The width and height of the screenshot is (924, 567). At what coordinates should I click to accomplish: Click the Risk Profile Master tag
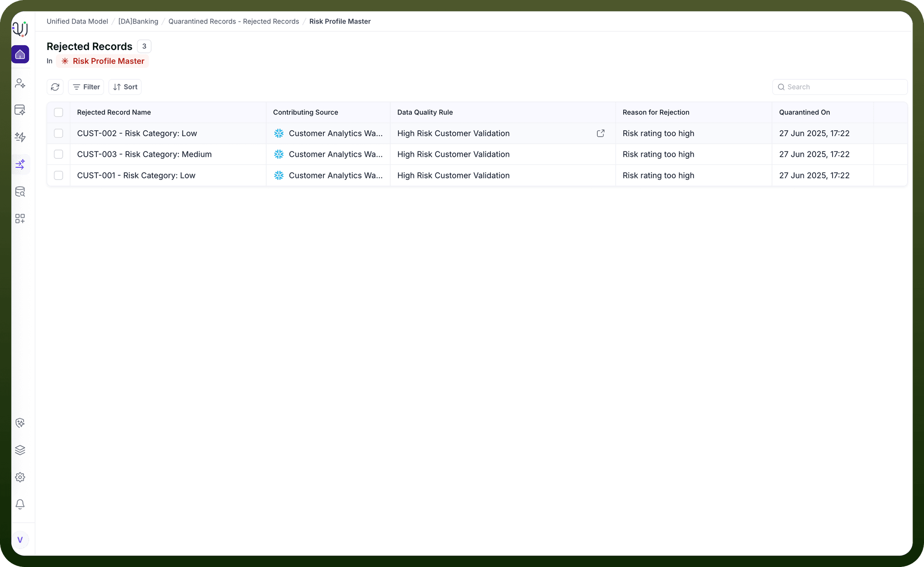point(103,61)
